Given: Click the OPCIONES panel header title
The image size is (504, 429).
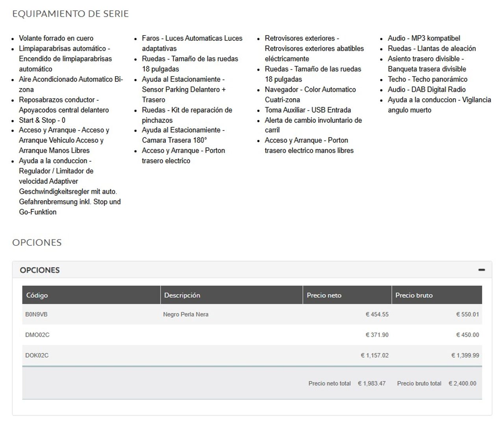Looking at the screenshot, I should (x=40, y=270).
